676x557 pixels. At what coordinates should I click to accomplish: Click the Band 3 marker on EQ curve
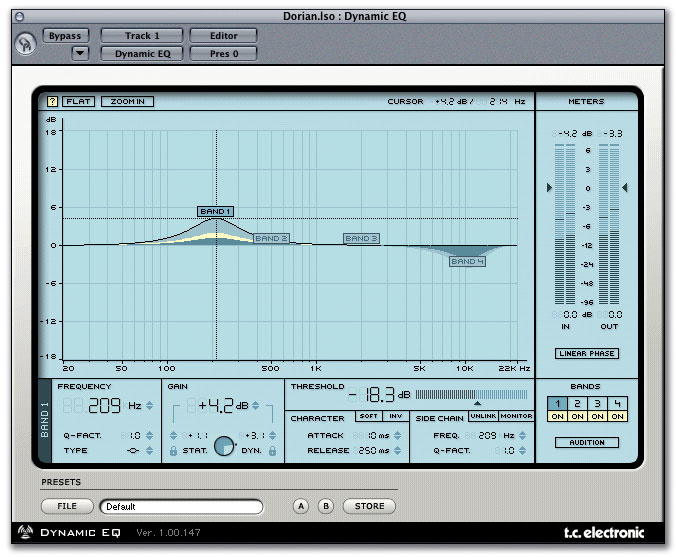pyautogui.click(x=361, y=239)
